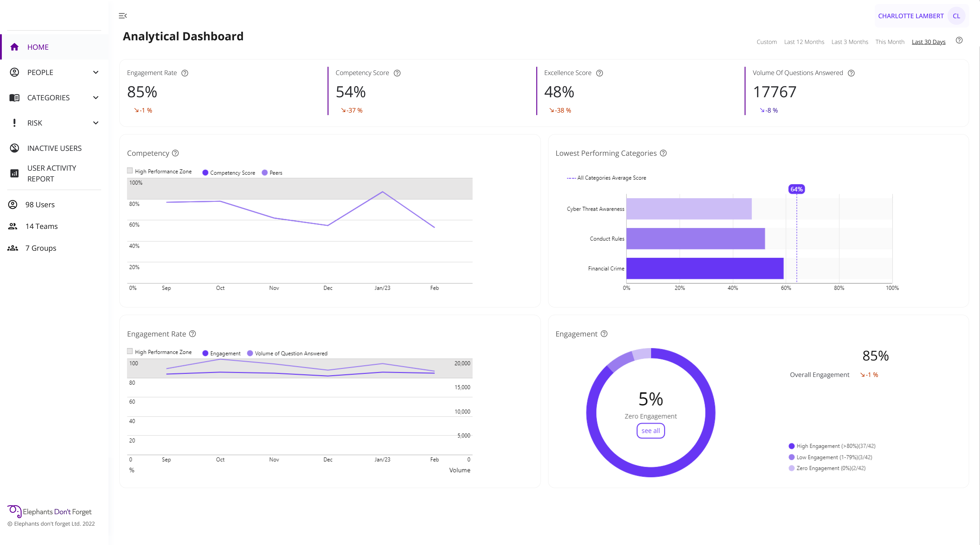Expand the Categories menu chevron
Screen dimensions: 980x545
click(x=96, y=98)
